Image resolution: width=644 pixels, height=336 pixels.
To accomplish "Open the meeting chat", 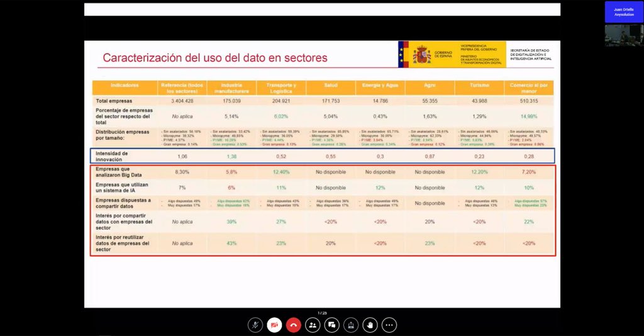I will coord(331,325).
